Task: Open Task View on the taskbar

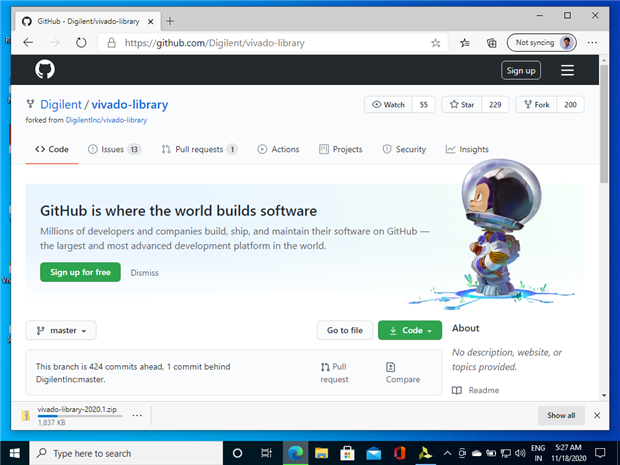Action: pos(267,453)
